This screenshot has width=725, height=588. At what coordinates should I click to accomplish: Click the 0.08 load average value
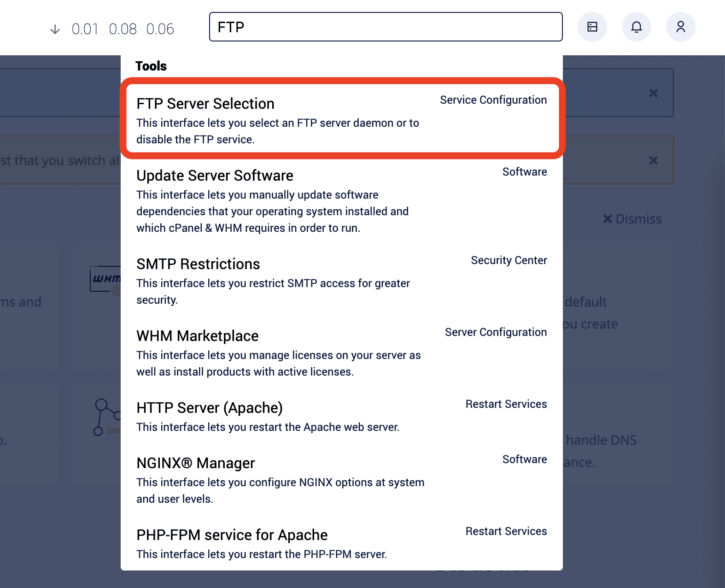pos(123,29)
